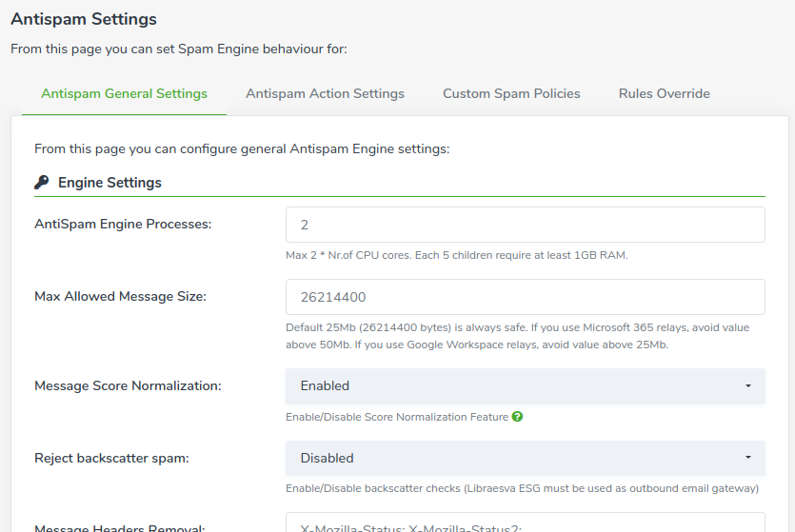Click 'From this page you can set Spam Engine' text
Screen dimensions: 795x532
tap(179, 49)
